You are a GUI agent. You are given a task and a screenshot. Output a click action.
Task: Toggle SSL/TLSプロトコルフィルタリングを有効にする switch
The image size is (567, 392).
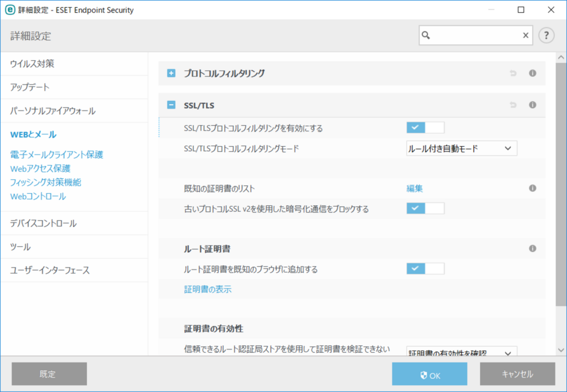[425, 128]
